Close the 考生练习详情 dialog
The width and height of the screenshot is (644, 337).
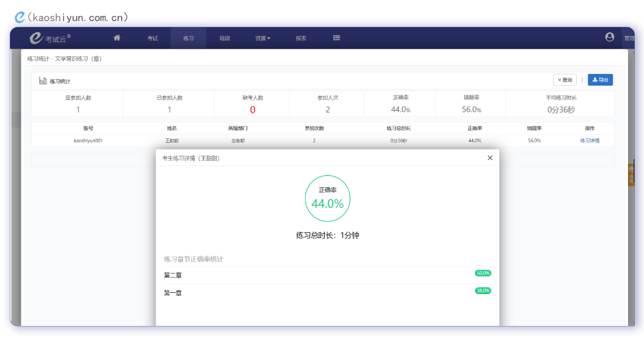[x=490, y=158]
